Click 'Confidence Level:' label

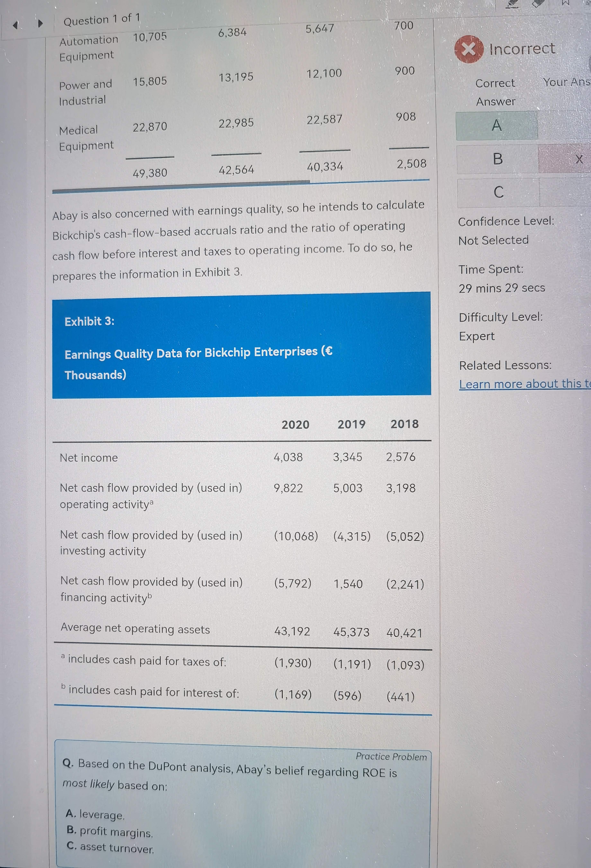(x=506, y=221)
